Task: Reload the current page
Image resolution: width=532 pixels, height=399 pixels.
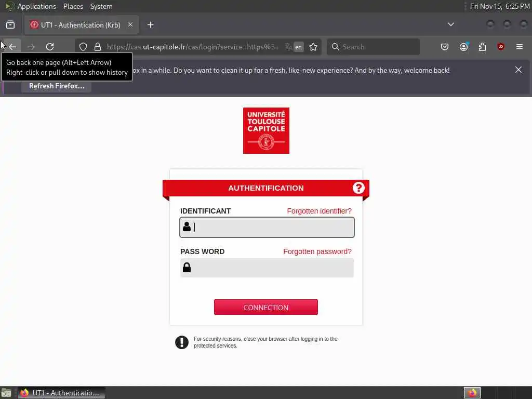Action: coord(50,47)
